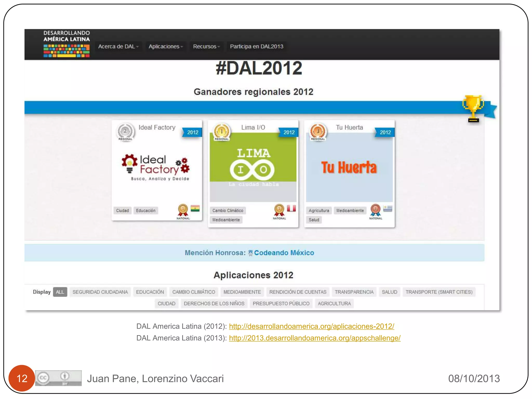Viewport: 532px width, 399px height.
Task: Click the Creative Commons license badge
Action: click(58, 378)
